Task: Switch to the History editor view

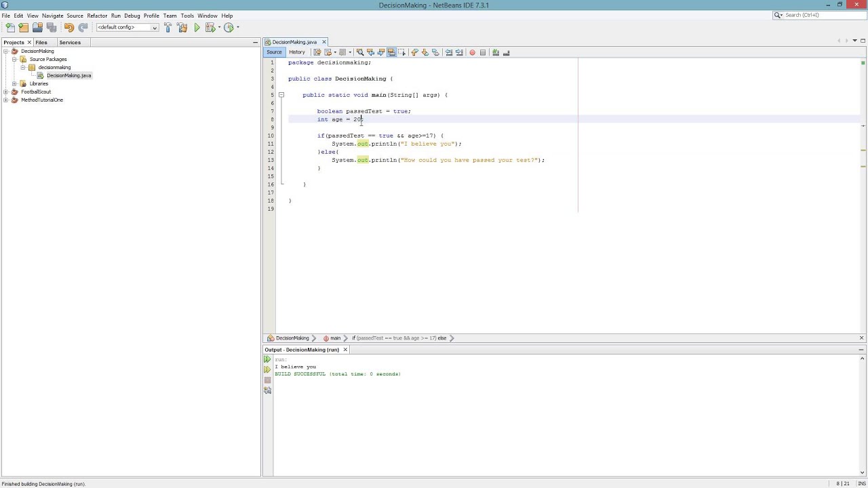Action: pyautogui.click(x=297, y=52)
